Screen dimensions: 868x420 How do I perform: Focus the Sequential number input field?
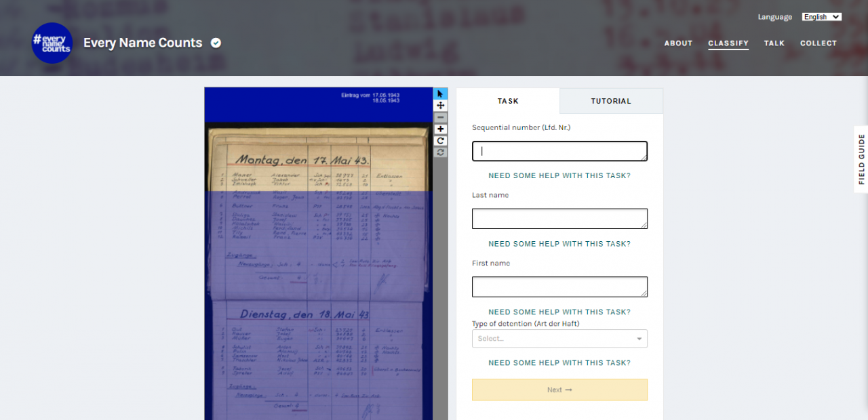[x=559, y=151]
